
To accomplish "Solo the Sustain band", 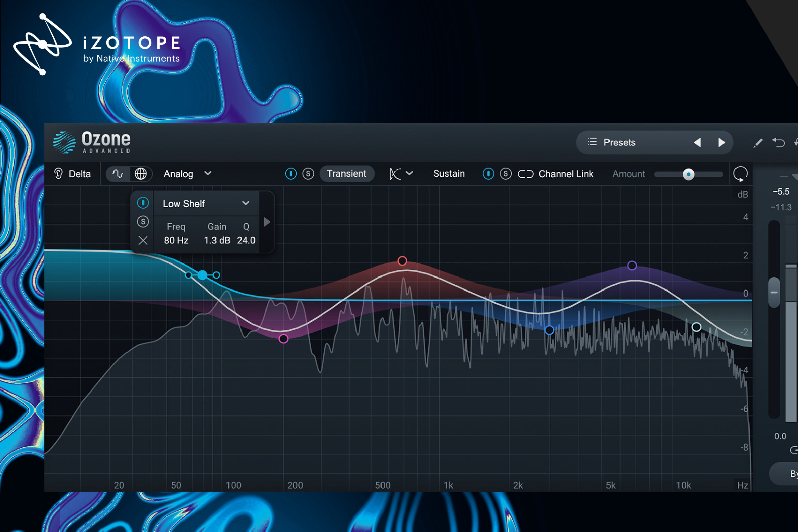I will pos(506,174).
